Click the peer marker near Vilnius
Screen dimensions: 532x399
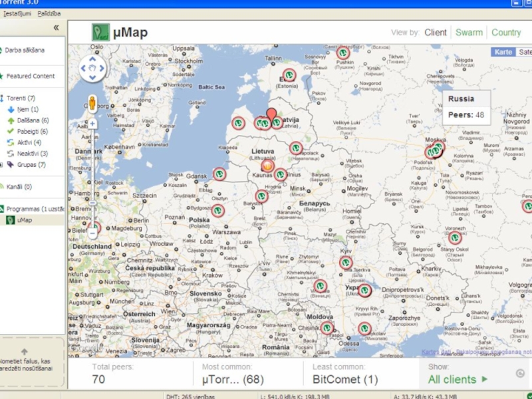coord(280,175)
